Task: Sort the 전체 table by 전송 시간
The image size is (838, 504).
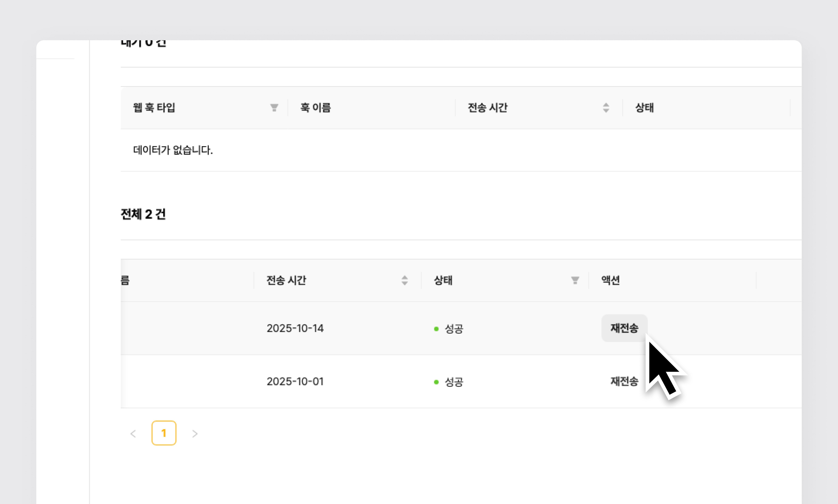Action: pos(404,280)
